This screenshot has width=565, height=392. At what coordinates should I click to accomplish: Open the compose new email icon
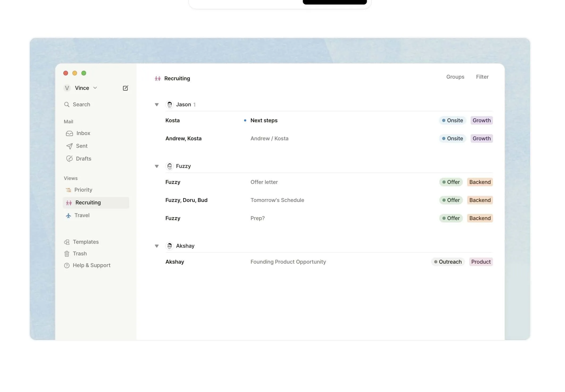coord(125,88)
